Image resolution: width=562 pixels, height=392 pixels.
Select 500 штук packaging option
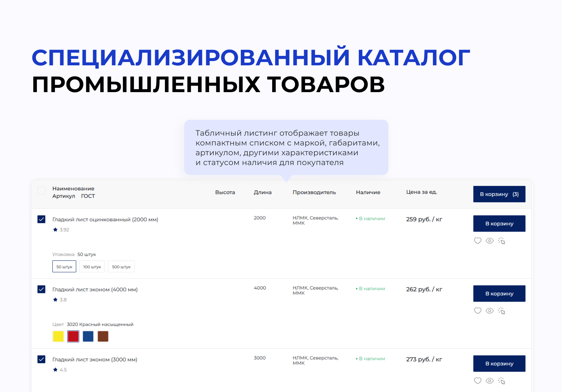[x=121, y=267]
